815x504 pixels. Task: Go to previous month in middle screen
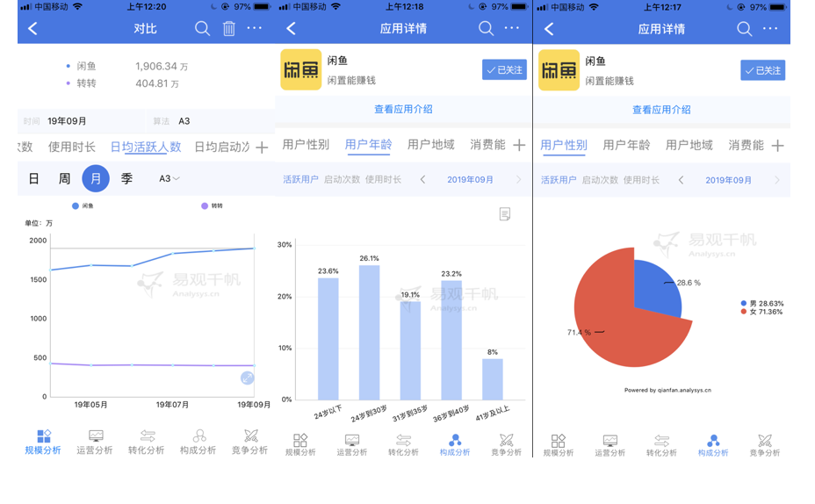pos(422,180)
